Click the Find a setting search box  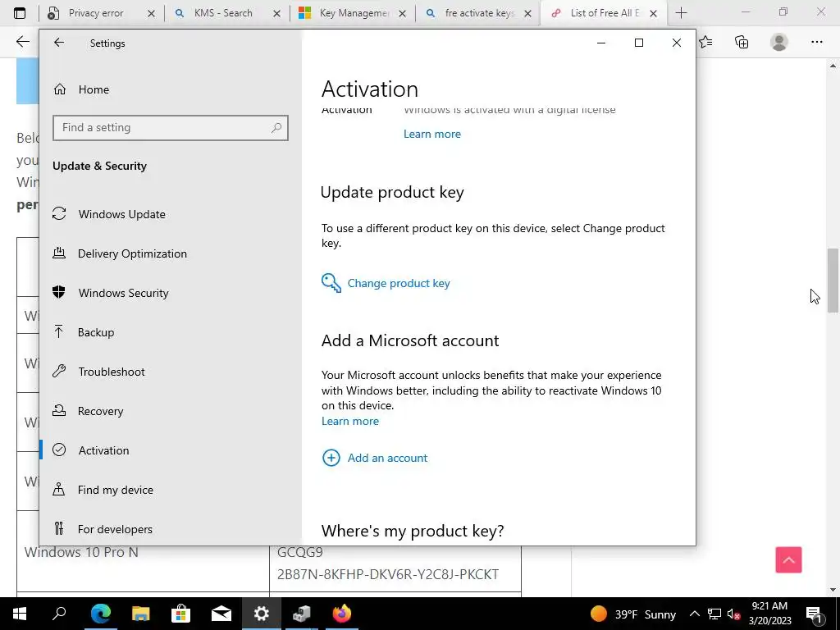pos(171,127)
